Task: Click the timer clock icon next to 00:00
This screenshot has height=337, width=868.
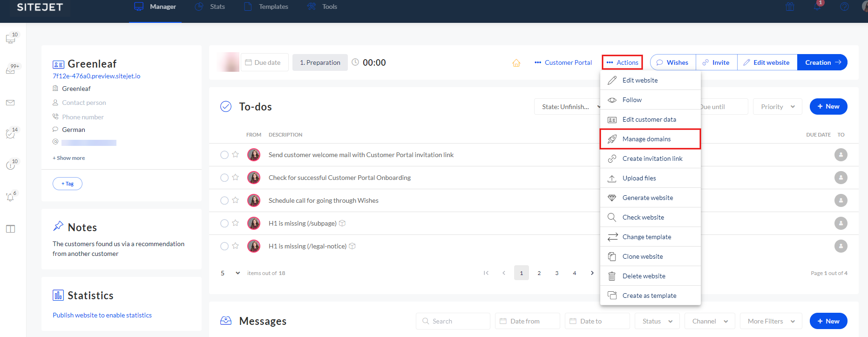Action: click(x=355, y=62)
